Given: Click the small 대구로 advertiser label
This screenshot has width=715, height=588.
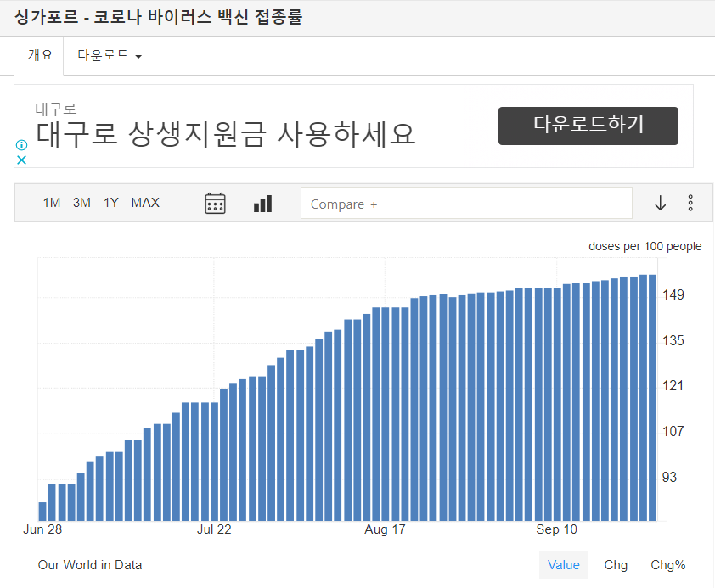Looking at the screenshot, I should coord(56,109).
